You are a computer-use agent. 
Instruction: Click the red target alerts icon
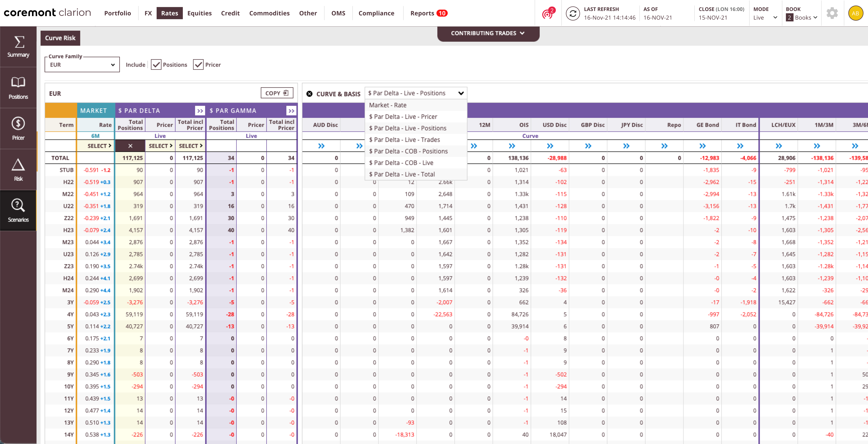[x=548, y=13]
